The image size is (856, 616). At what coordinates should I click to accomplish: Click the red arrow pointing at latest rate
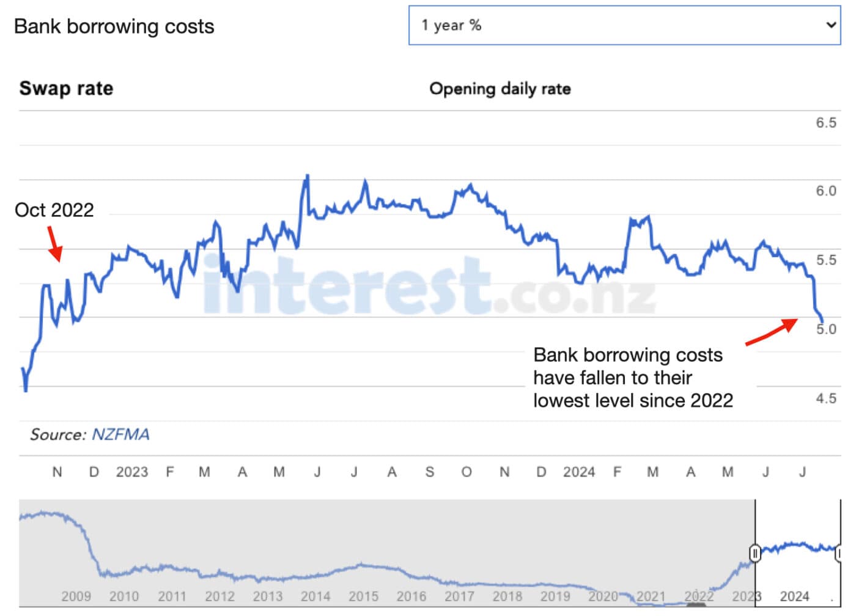772,332
